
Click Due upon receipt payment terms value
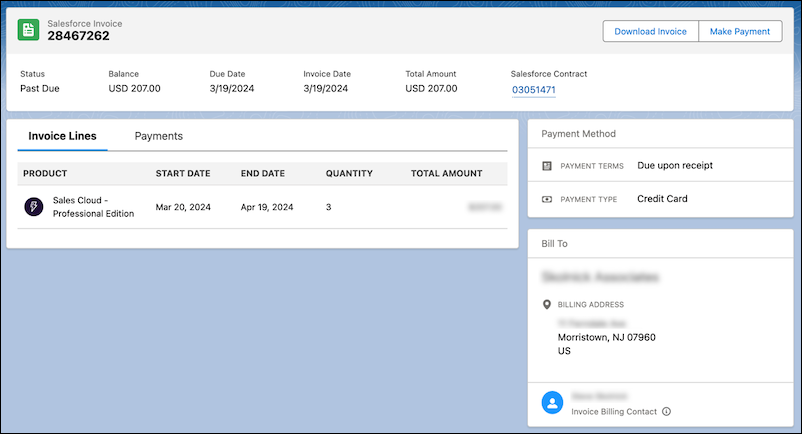tap(675, 166)
